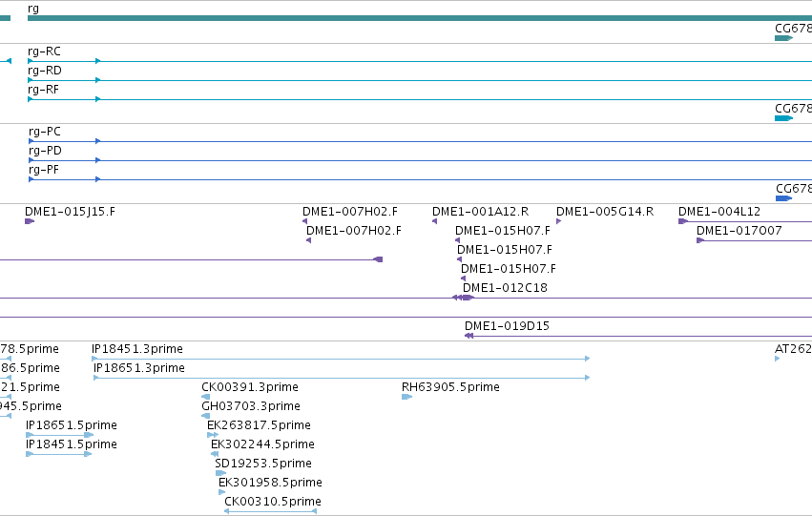Click the DME1-012C18 clustered arrow glyph
The image size is (812, 516).
click(463, 298)
